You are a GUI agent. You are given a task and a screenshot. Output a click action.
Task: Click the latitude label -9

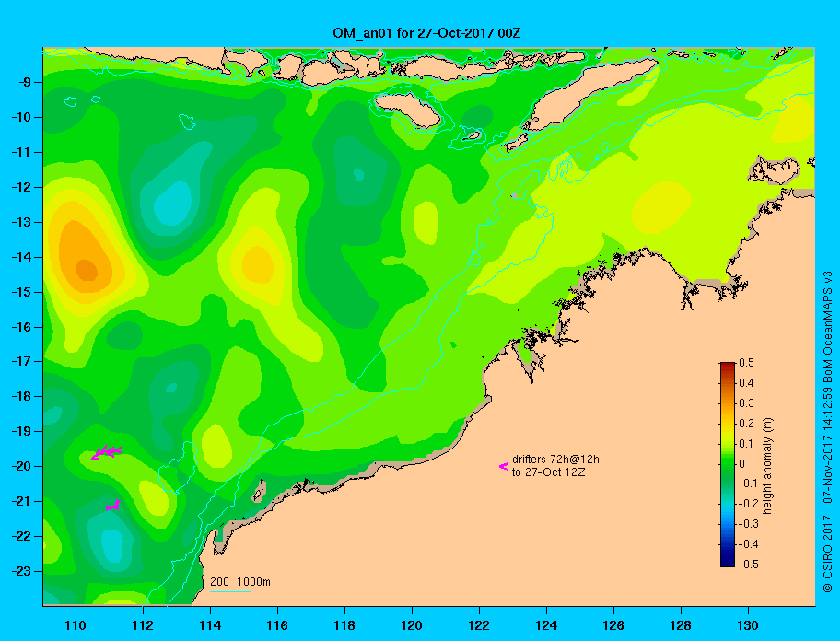point(24,83)
